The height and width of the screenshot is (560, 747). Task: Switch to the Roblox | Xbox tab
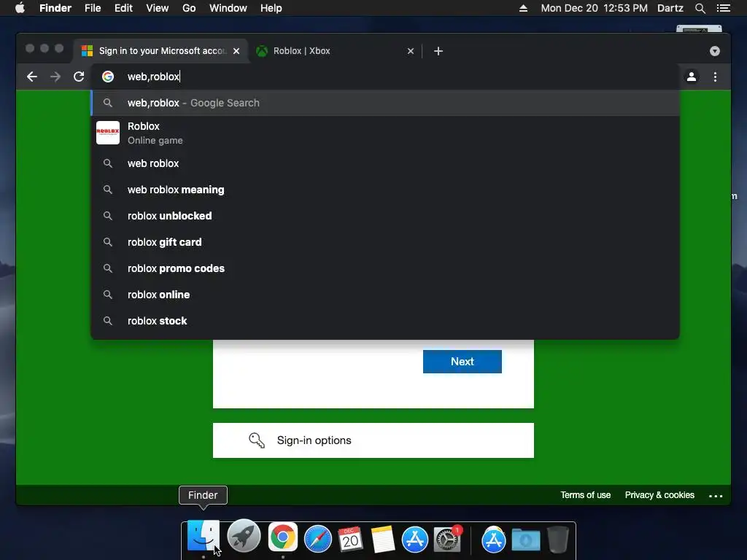pos(335,51)
